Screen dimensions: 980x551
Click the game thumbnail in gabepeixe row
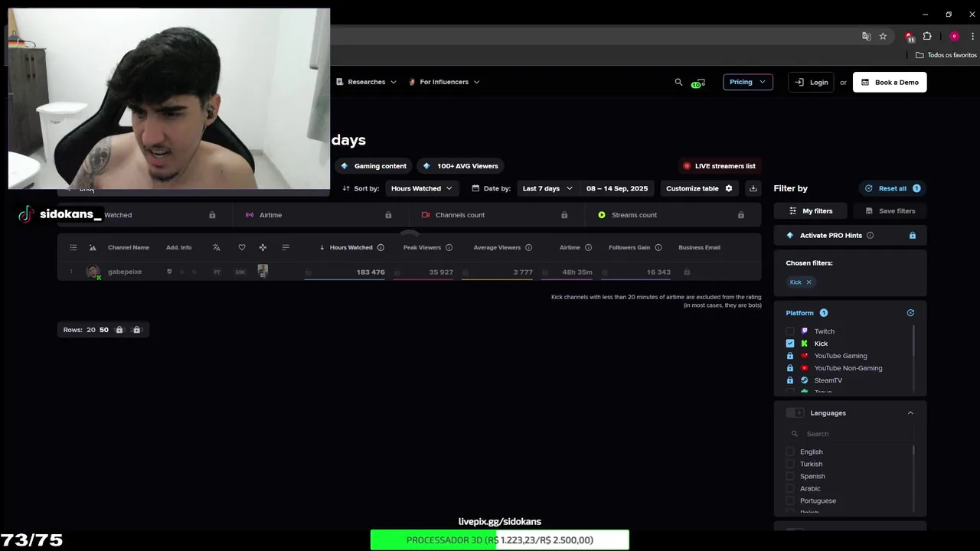pos(263,271)
